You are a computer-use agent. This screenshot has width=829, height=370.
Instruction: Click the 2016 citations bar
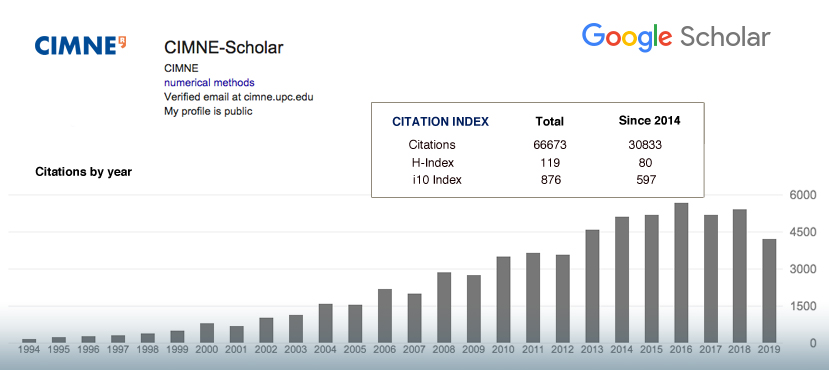coord(681,273)
